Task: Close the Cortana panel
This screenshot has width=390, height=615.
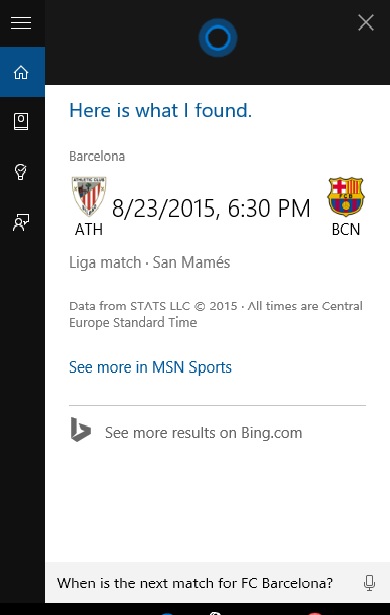Action: pyautogui.click(x=366, y=22)
